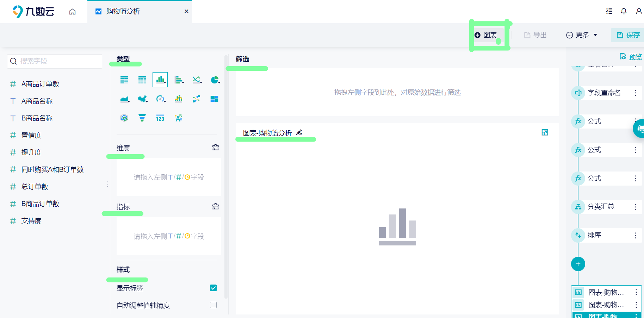
Task: Select the column chart type
Action: 160,80
